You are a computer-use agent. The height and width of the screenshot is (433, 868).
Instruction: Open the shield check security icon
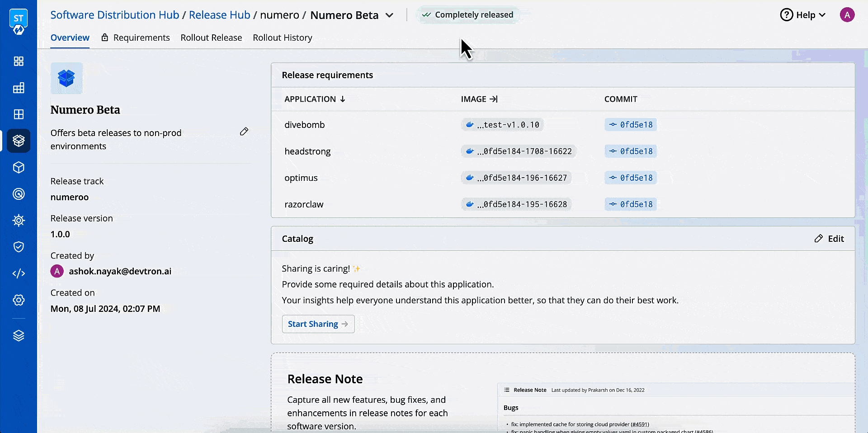coord(19,247)
